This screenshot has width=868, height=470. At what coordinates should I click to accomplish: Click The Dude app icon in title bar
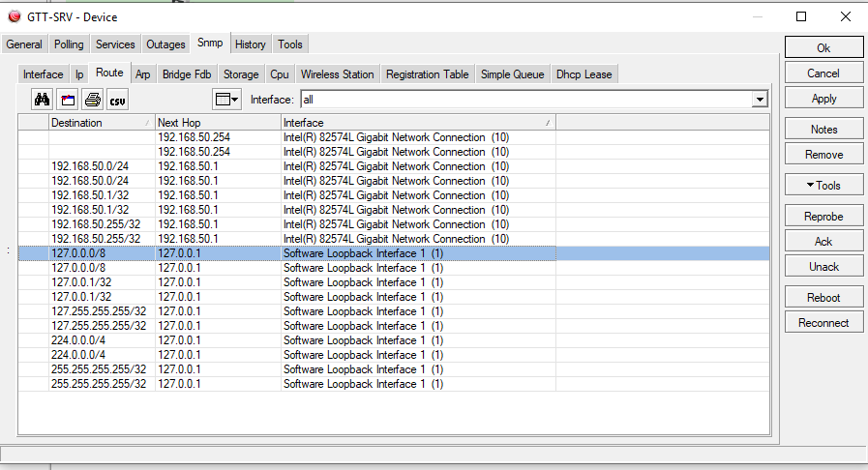click(x=15, y=16)
